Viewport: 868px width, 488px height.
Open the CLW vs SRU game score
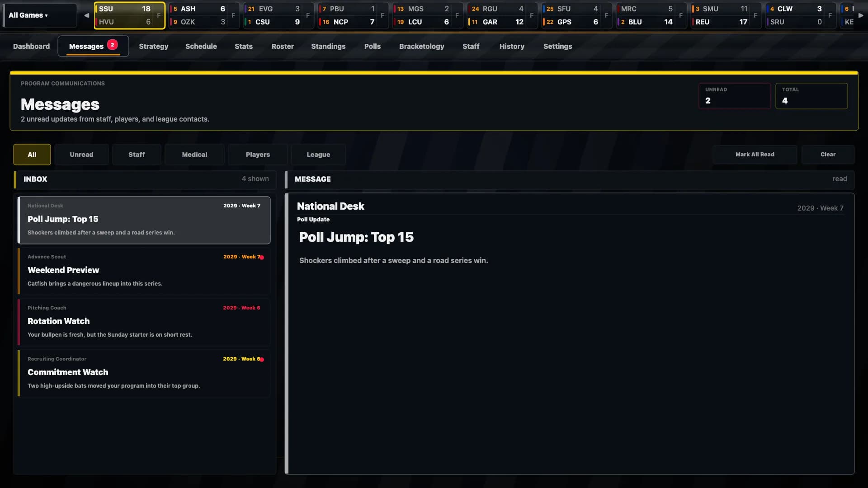point(801,15)
